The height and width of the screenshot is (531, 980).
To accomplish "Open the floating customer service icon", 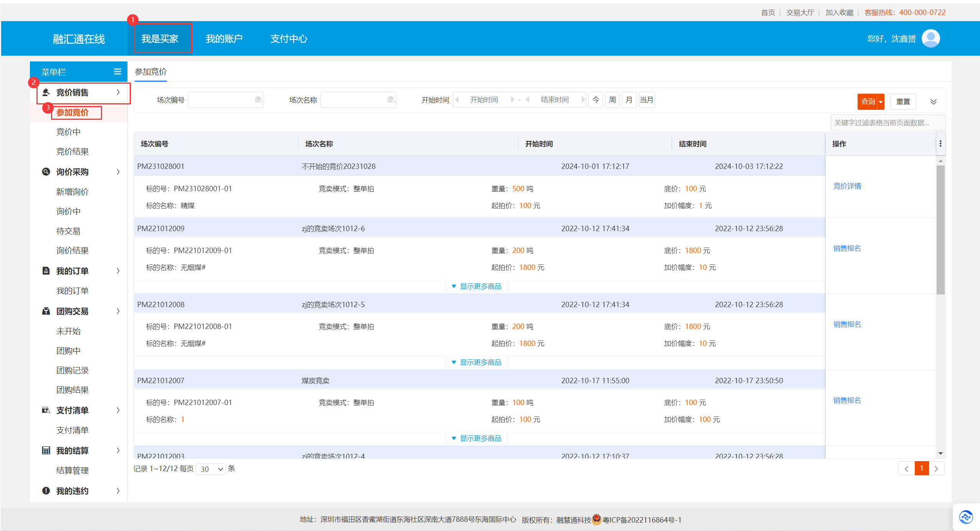I will pyautogui.click(x=966, y=517).
